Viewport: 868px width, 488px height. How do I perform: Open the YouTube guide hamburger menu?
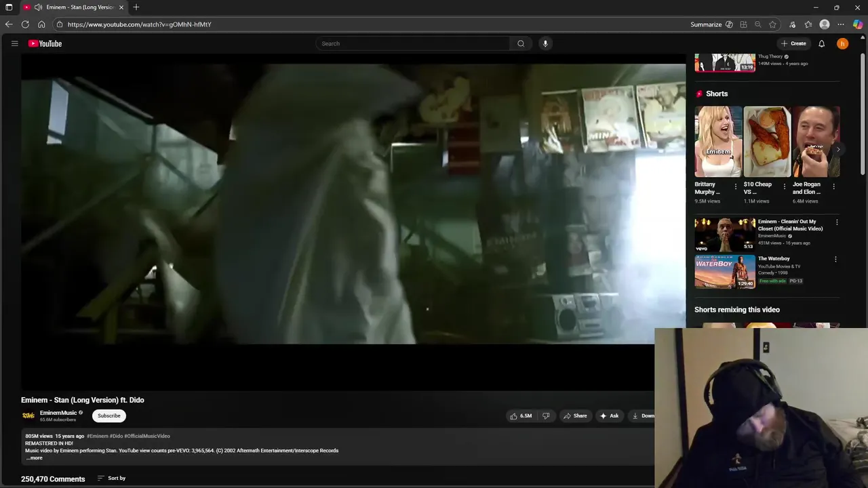tap(14, 43)
